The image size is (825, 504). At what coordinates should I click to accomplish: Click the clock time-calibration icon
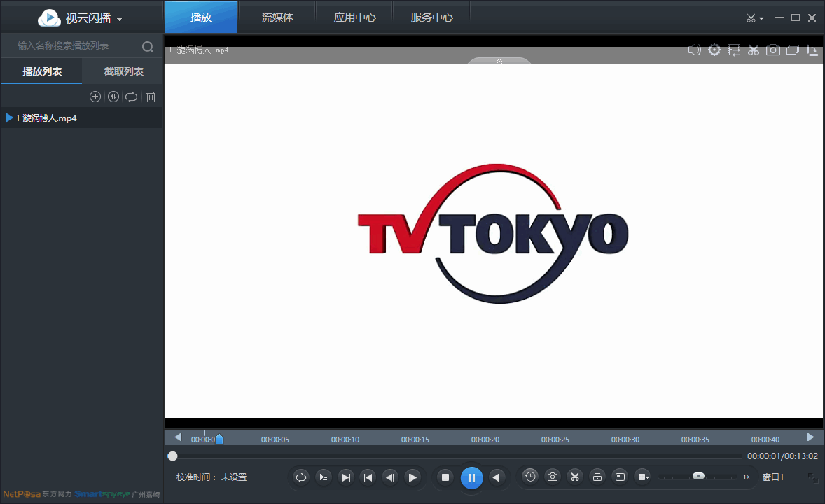(x=530, y=477)
